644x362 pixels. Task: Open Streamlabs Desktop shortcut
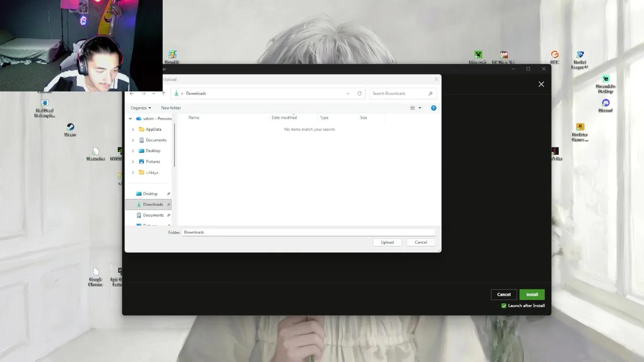(605, 84)
